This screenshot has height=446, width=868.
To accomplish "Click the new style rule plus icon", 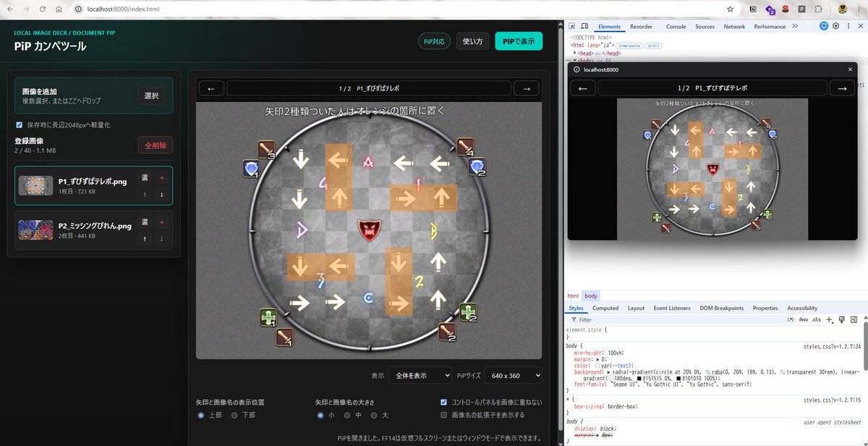I will (x=830, y=319).
